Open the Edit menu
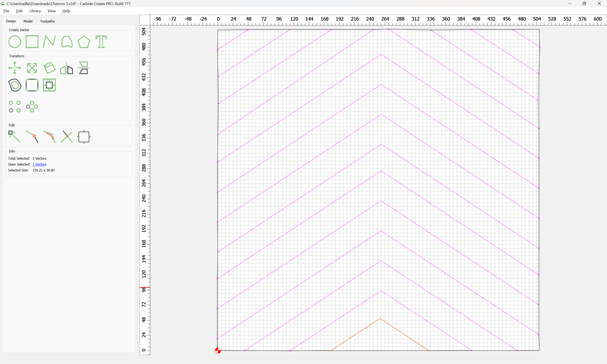 (x=19, y=11)
